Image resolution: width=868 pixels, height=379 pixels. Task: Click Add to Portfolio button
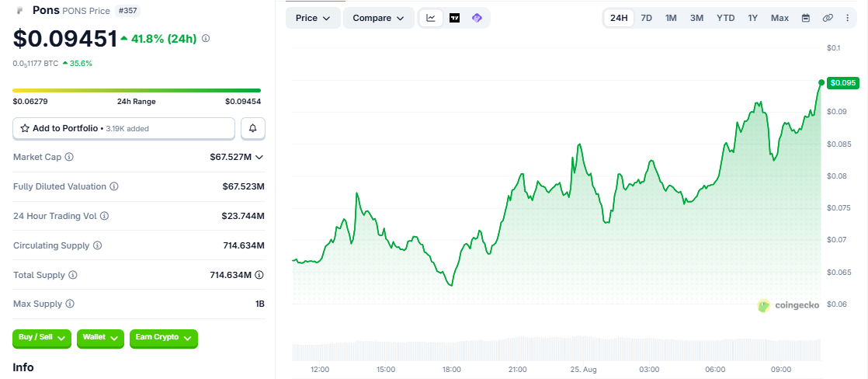click(x=124, y=128)
